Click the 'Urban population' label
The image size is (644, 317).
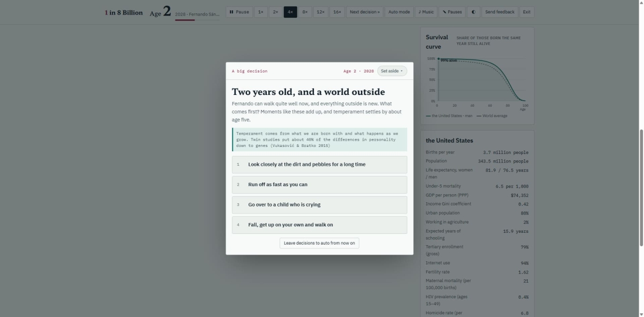pyautogui.click(x=443, y=213)
